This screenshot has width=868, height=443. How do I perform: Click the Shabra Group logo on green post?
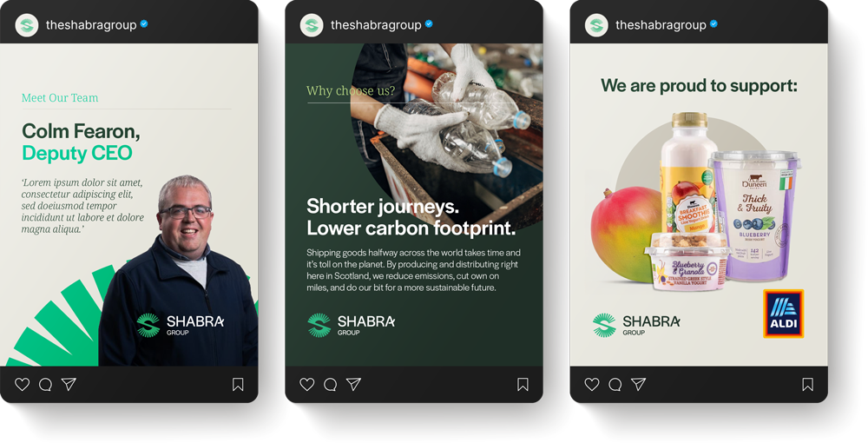tap(351, 325)
